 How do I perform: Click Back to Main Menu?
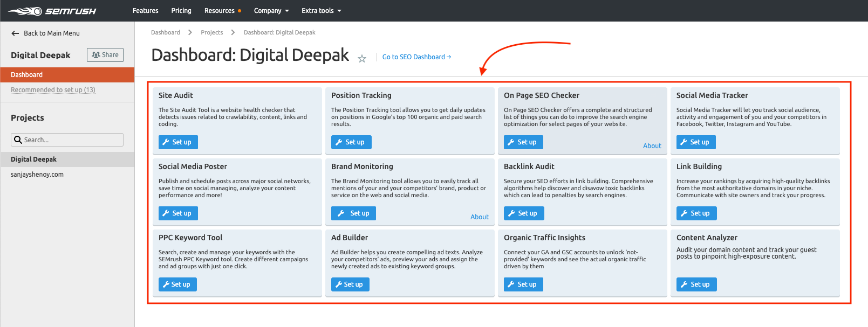pyautogui.click(x=51, y=33)
